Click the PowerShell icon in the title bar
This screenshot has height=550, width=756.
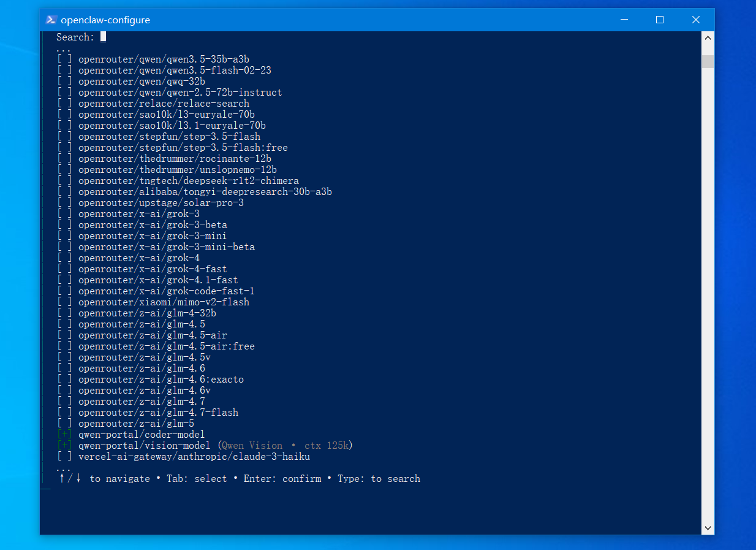coord(51,20)
